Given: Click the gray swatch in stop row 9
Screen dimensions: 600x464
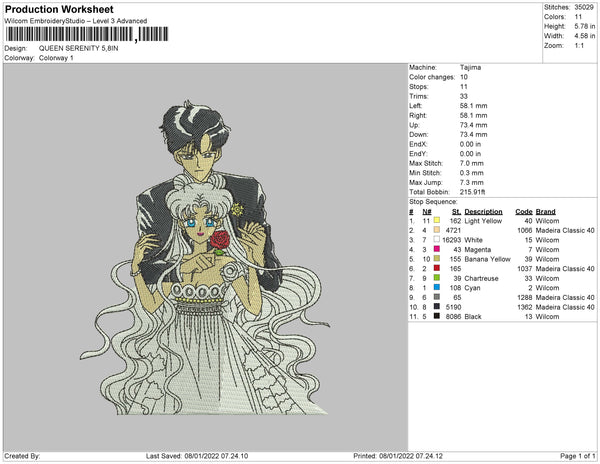Looking at the screenshot, I should (x=437, y=297).
